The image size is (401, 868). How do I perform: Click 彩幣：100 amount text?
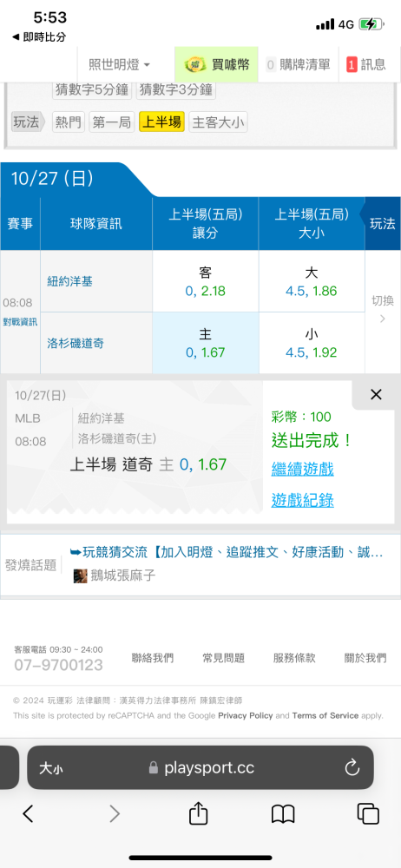(300, 417)
